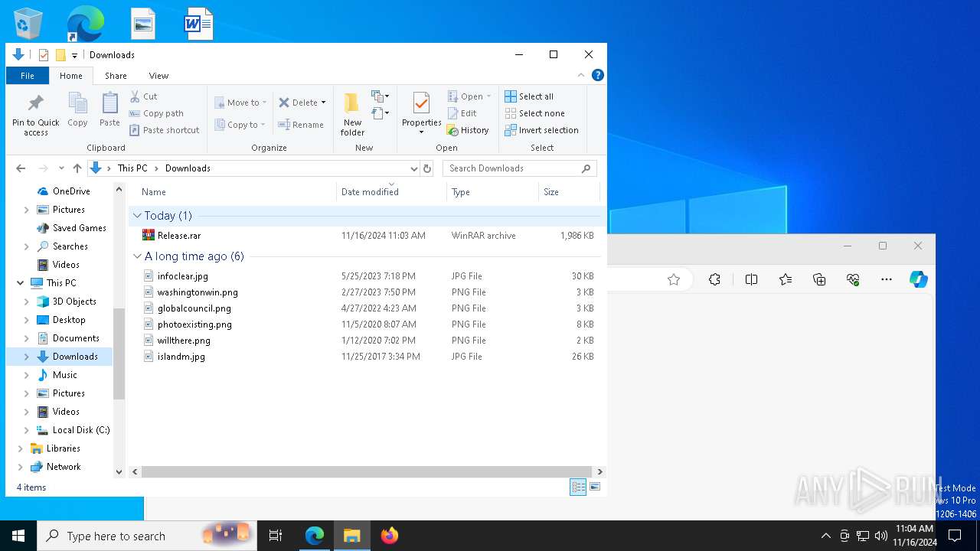
Task: Click Copy path in Clipboard group
Action: pyautogui.click(x=156, y=113)
